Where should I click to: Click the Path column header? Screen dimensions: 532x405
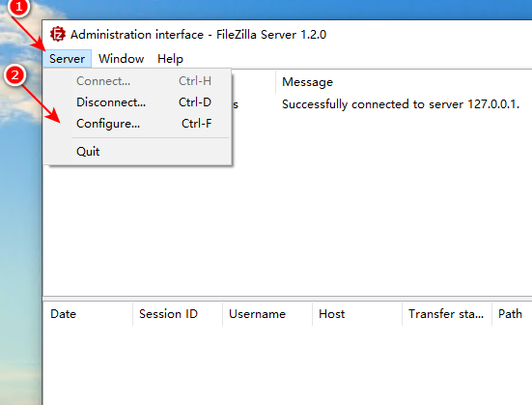click(x=512, y=314)
